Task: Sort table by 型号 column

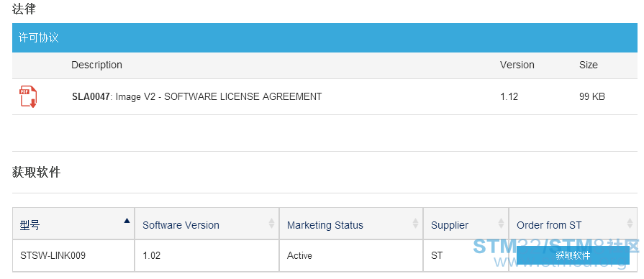Action: (x=73, y=224)
